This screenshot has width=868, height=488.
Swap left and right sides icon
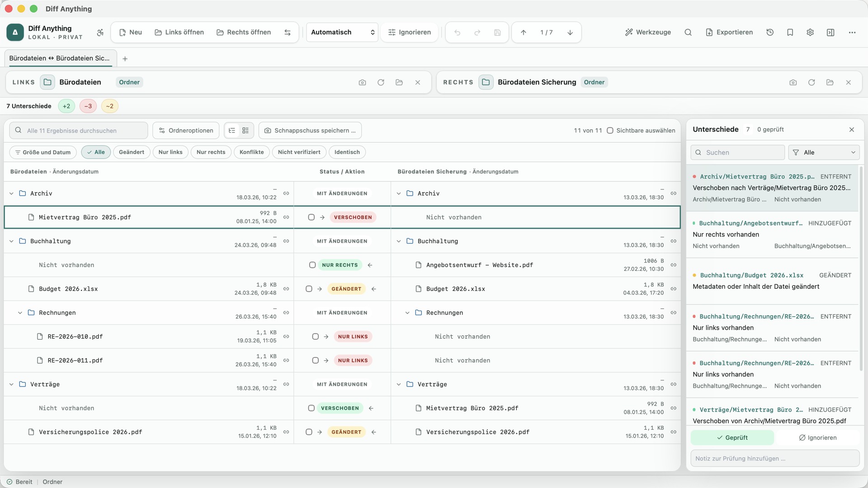(288, 32)
